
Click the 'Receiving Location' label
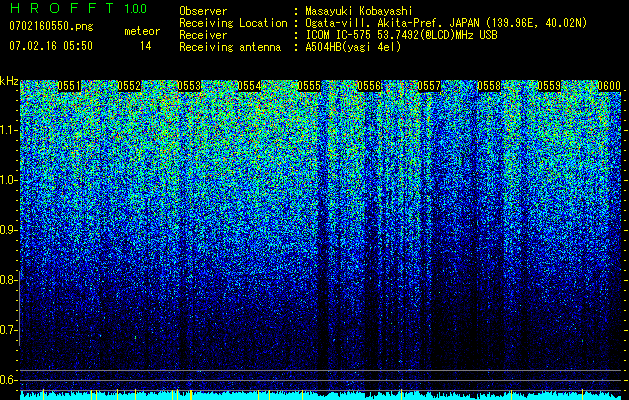tap(233, 23)
